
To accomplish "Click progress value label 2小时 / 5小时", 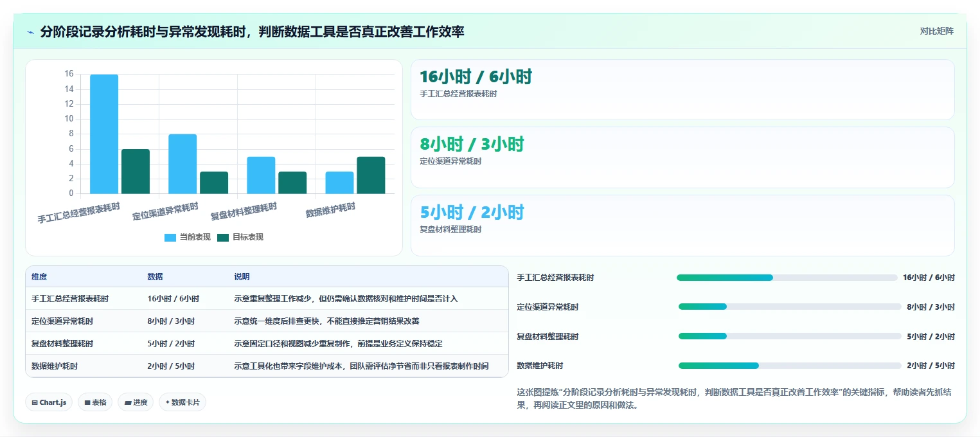I will point(931,366).
